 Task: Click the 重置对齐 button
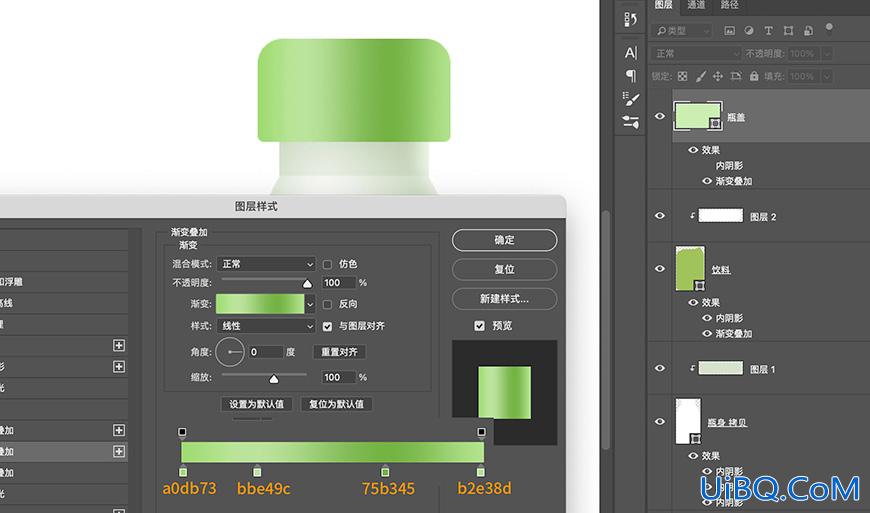(x=340, y=352)
